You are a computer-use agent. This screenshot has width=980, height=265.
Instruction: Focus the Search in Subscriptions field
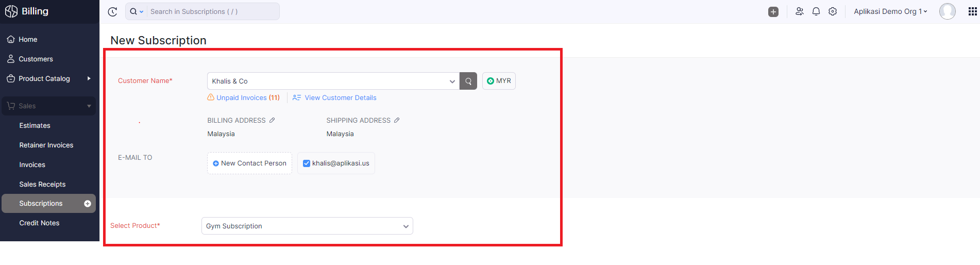(213, 11)
